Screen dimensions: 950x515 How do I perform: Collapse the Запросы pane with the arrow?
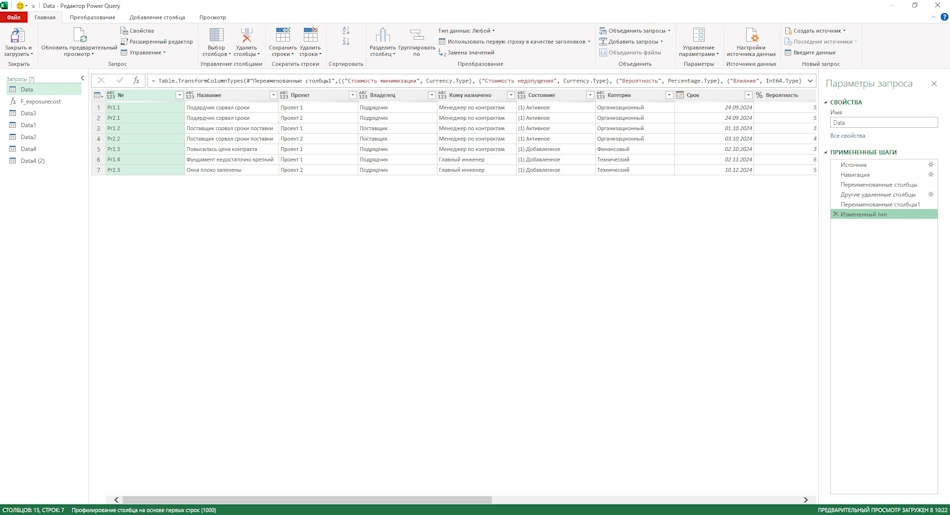82,78
